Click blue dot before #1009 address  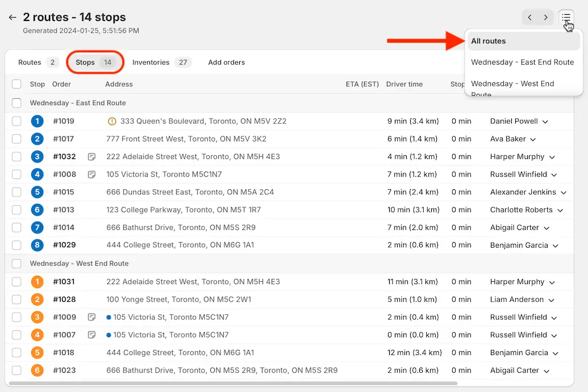point(109,318)
